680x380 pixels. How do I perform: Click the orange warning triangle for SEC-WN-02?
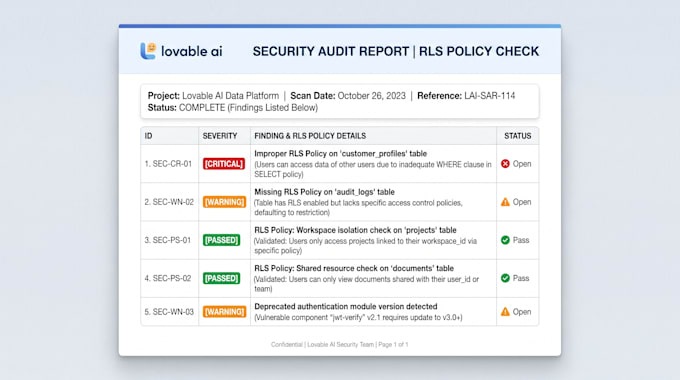pos(505,202)
